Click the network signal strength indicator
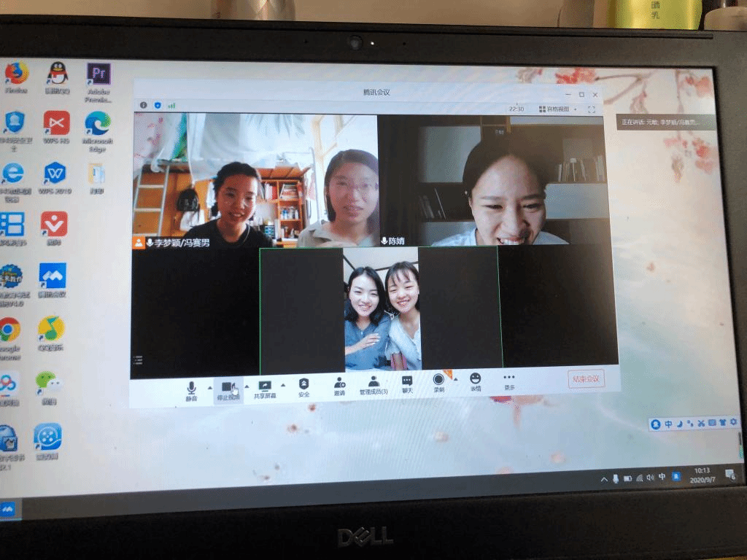747x560 pixels. coord(171,106)
